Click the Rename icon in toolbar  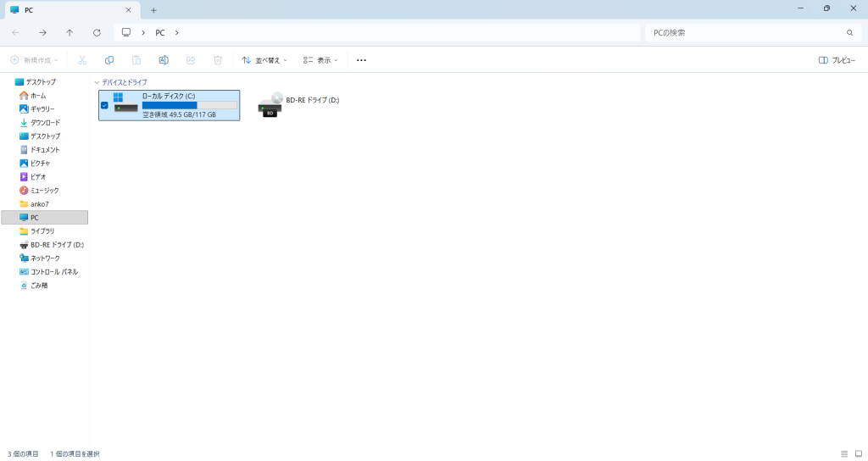[164, 60]
